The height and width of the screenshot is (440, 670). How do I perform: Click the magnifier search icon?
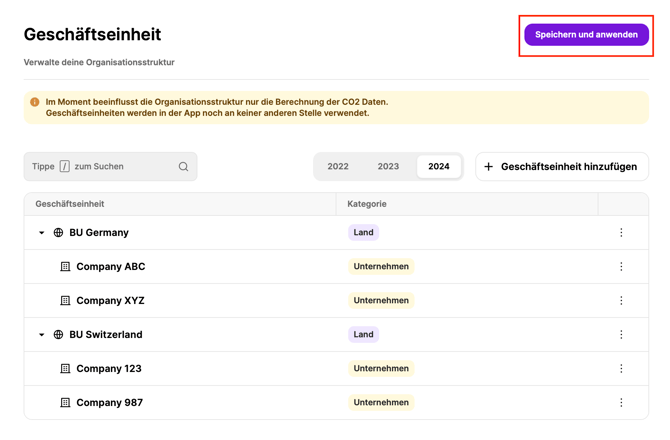click(x=183, y=167)
